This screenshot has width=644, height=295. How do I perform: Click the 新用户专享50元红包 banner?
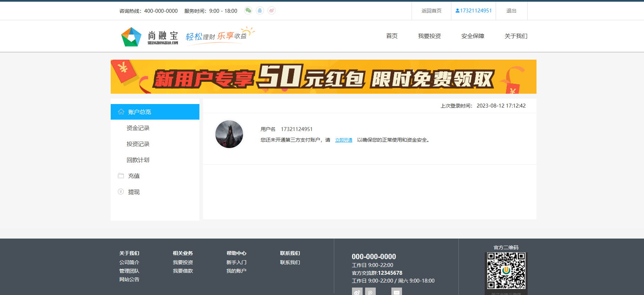[324, 77]
